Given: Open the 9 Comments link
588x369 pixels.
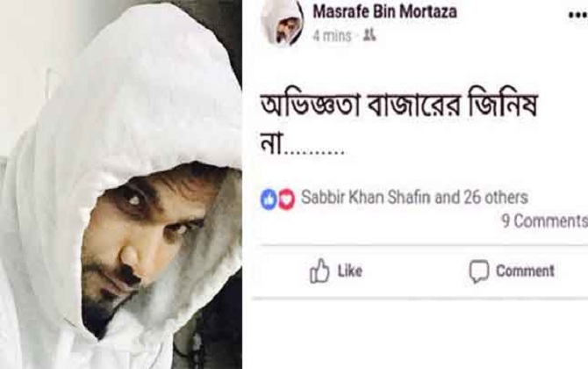Looking at the screenshot, I should 544,221.
